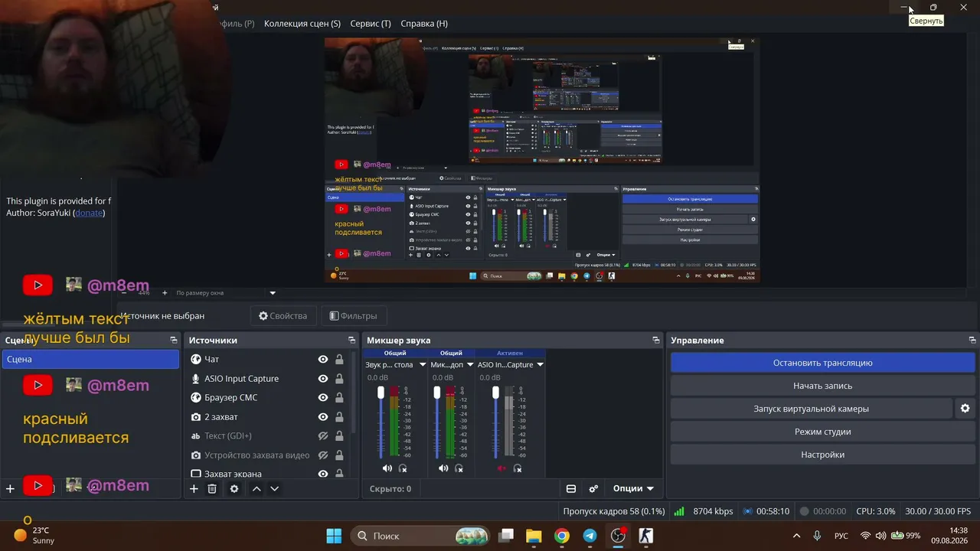This screenshot has width=980, height=551.
Task: Open Google Chrome from the taskbar
Action: [x=562, y=536]
